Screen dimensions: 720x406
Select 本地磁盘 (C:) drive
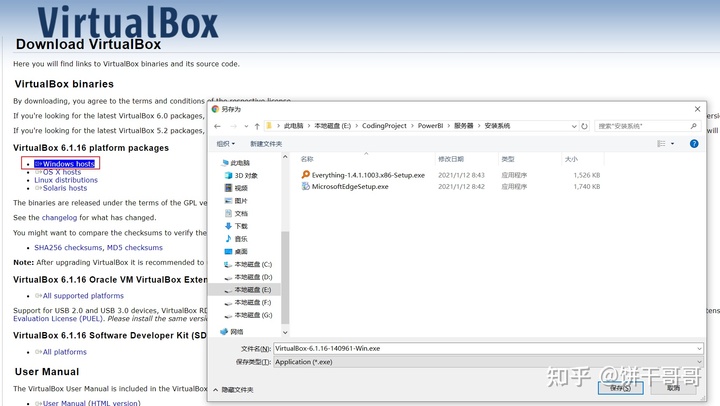click(248, 264)
